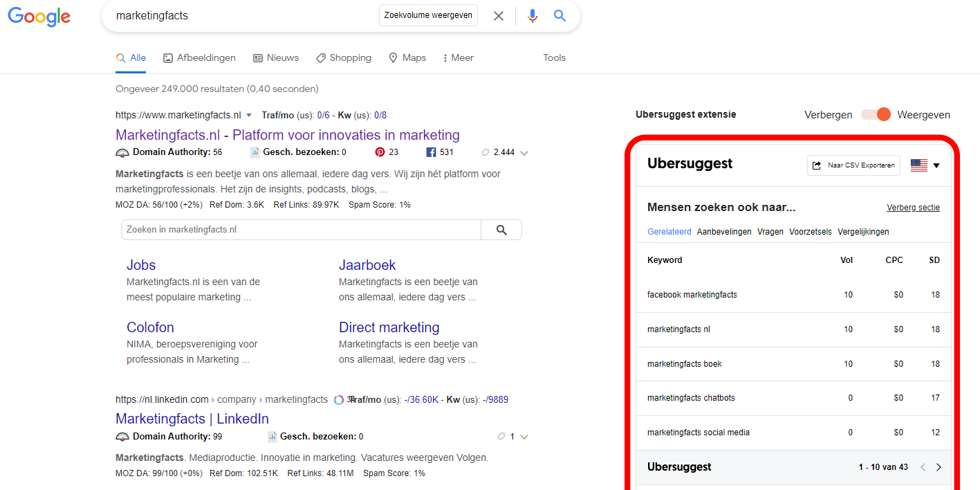Expand the marketingfacts.nl URL dropdown arrow
Image resolution: width=980 pixels, height=490 pixels.
coord(249,115)
